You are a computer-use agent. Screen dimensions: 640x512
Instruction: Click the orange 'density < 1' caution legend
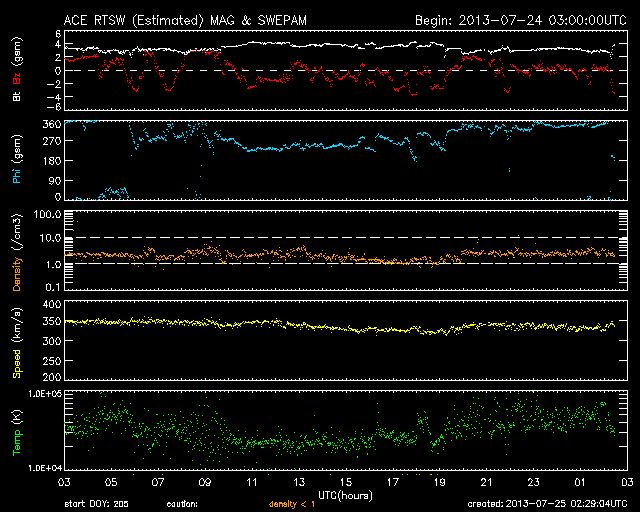pos(291,504)
